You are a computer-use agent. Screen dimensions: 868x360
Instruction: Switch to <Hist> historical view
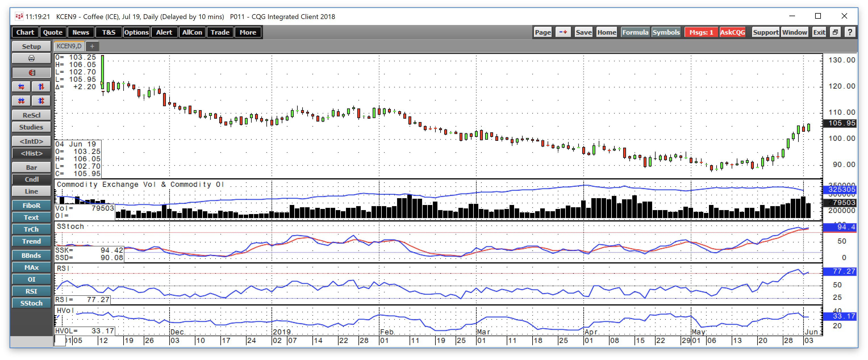31,153
